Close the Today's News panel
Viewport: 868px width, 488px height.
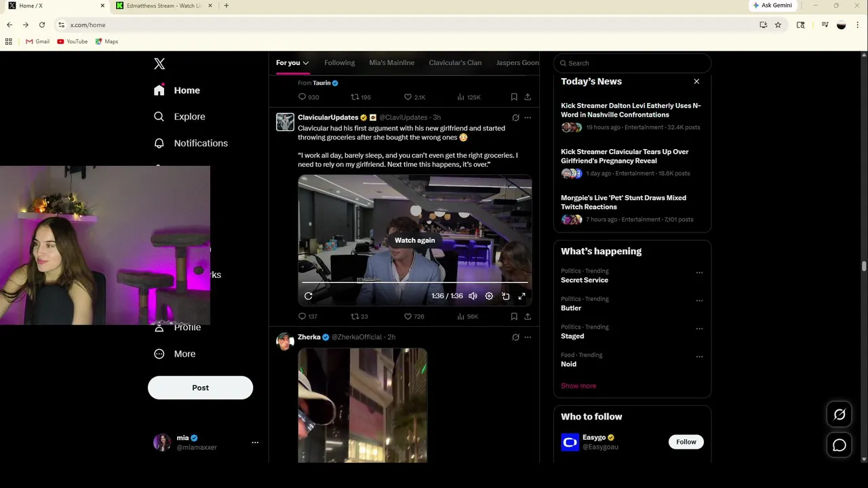click(696, 81)
